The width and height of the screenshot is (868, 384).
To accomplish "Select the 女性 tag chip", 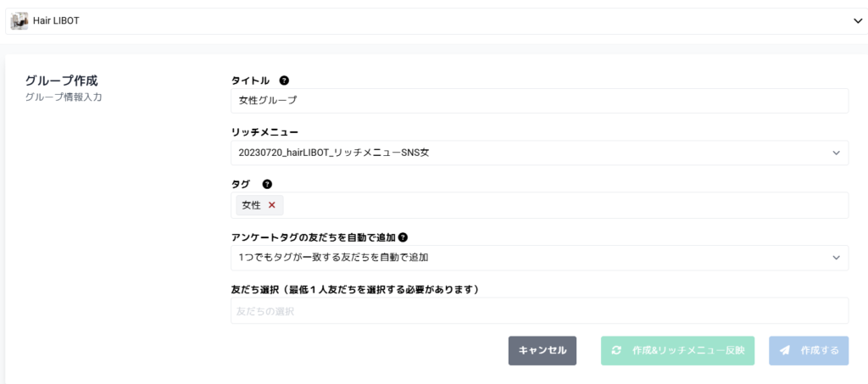I will click(x=251, y=205).
